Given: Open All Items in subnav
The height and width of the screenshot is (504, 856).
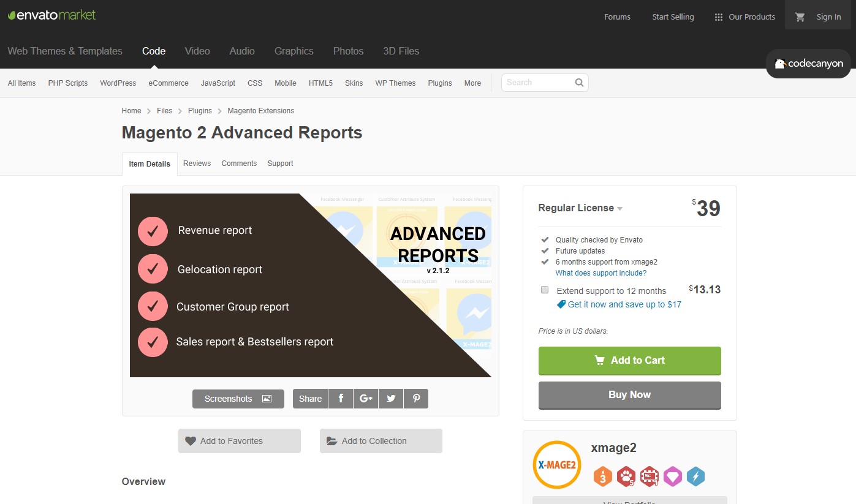Looking at the screenshot, I should pos(22,83).
